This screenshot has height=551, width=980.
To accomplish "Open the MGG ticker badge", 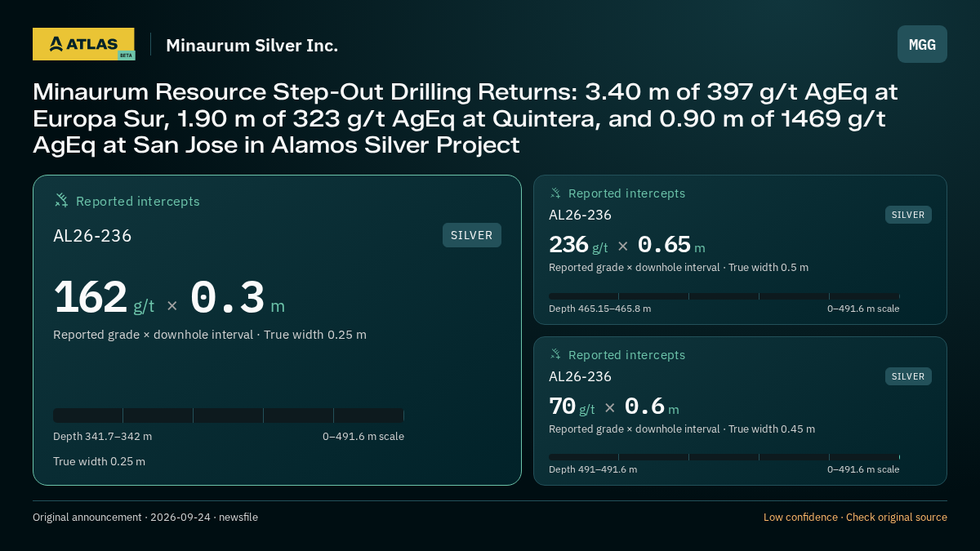I will pos(922,44).
